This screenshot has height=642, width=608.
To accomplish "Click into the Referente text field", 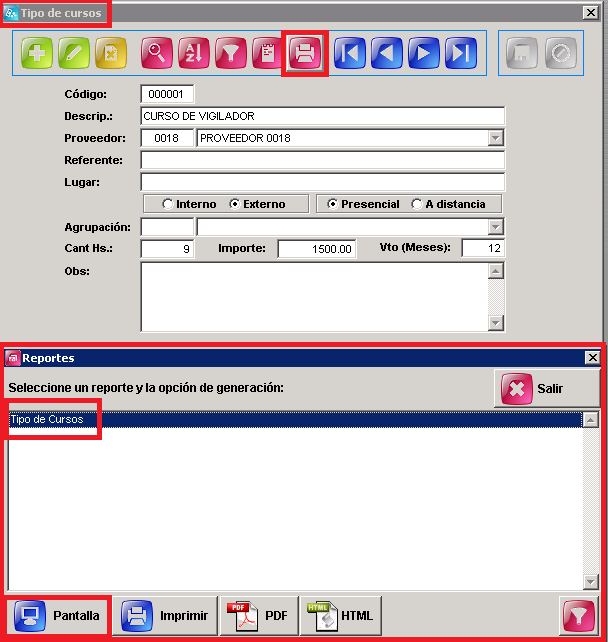I will click(323, 160).
